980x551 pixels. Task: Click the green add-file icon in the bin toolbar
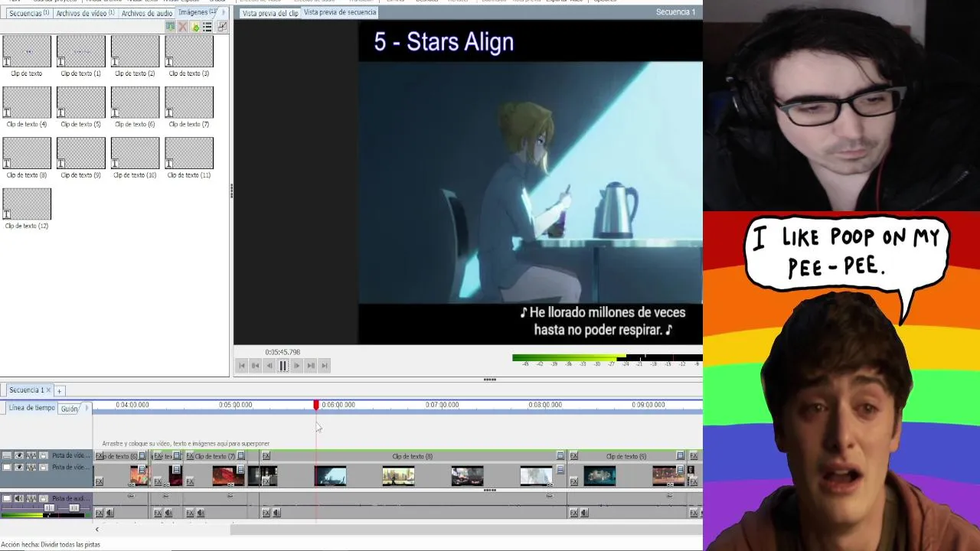195,26
